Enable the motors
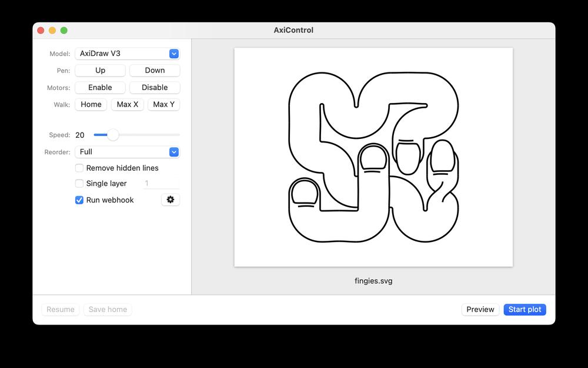The image size is (588, 368). click(100, 87)
